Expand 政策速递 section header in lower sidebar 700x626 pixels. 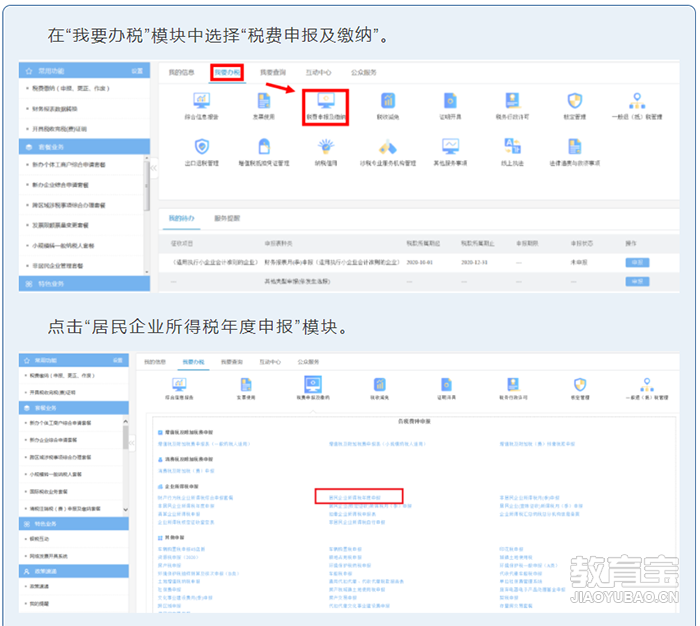(x=74, y=571)
